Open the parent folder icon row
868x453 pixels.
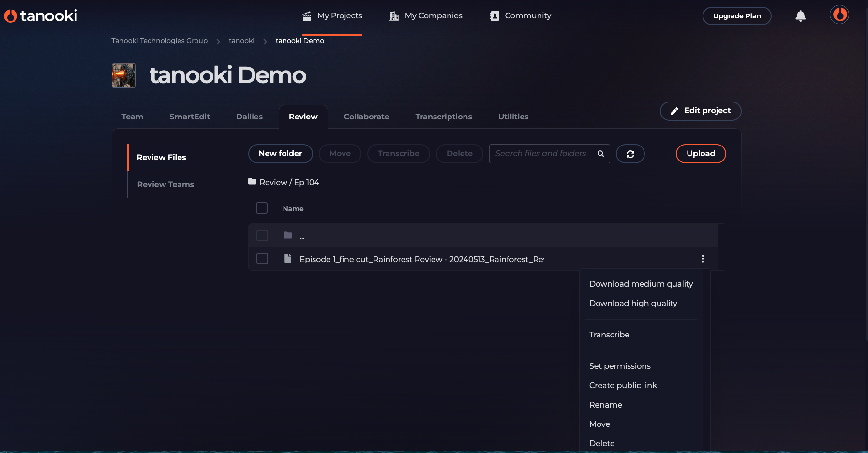pos(288,235)
